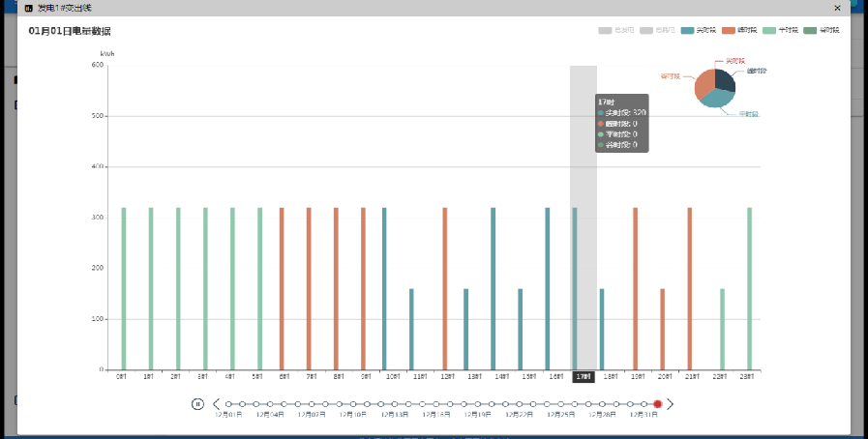Select the 12月25日 timeline node

(561, 404)
